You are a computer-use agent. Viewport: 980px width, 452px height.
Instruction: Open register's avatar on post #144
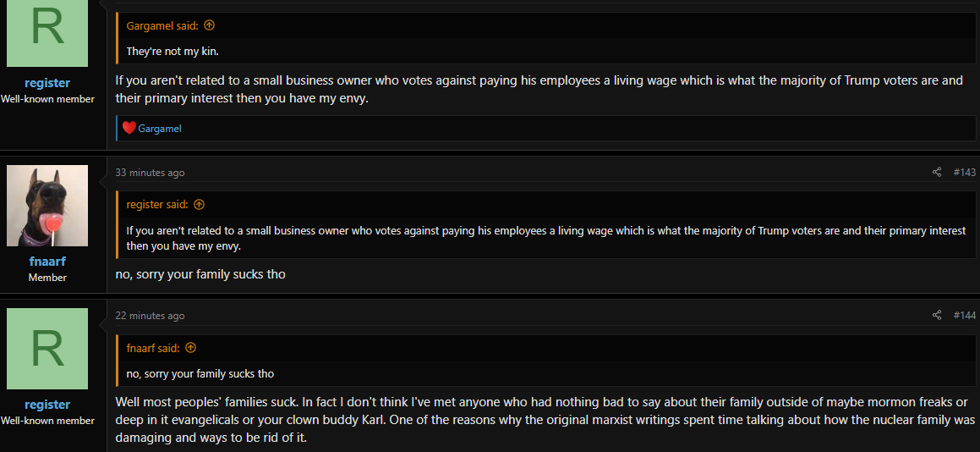(x=47, y=349)
